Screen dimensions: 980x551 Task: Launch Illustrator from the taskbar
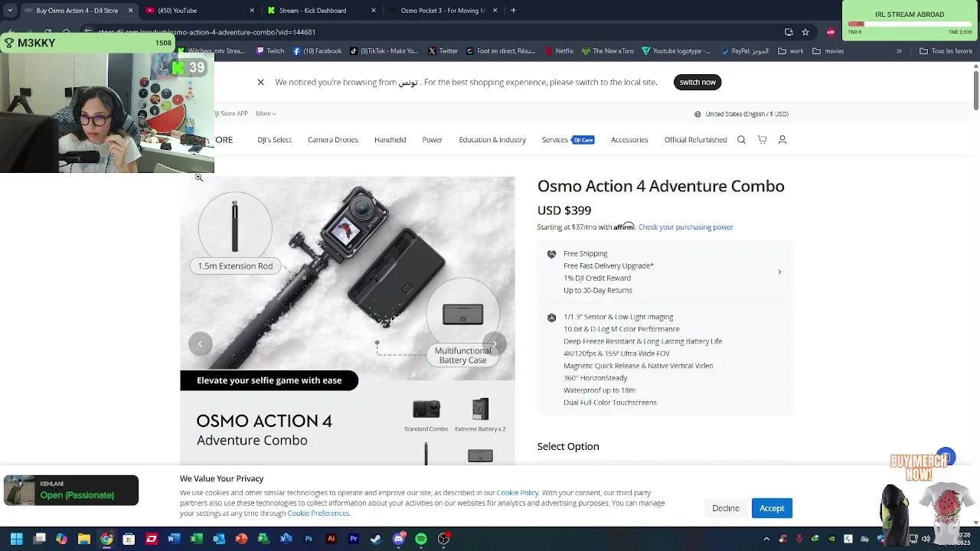pyautogui.click(x=331, y=539)
